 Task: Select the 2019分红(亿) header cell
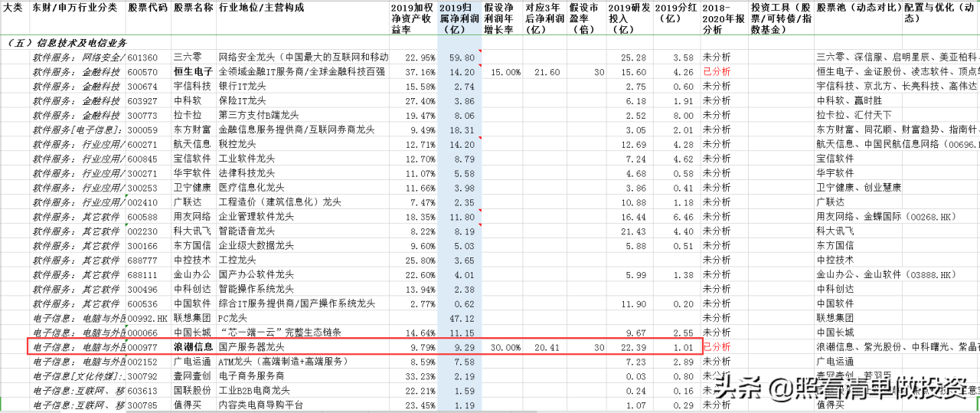point(676,13)
